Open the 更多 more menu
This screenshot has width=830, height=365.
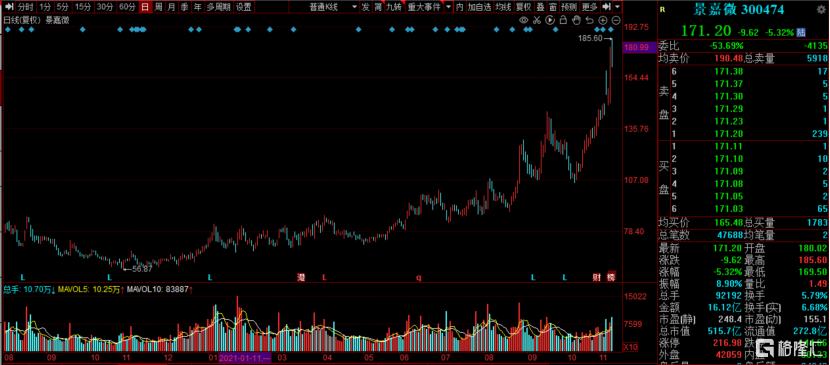click(x=589, y=7)
